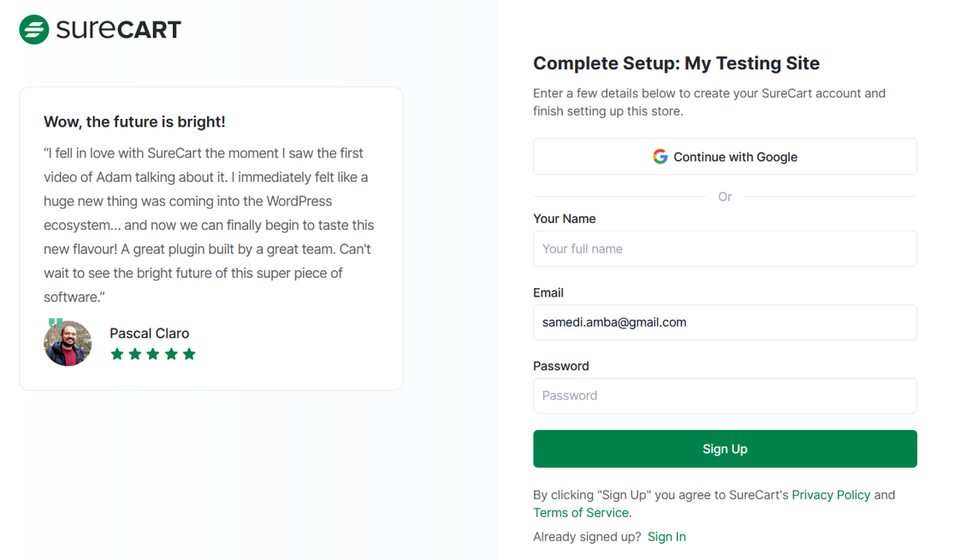Focus the Your full name field
959x560 pixels.
point(725,249)
